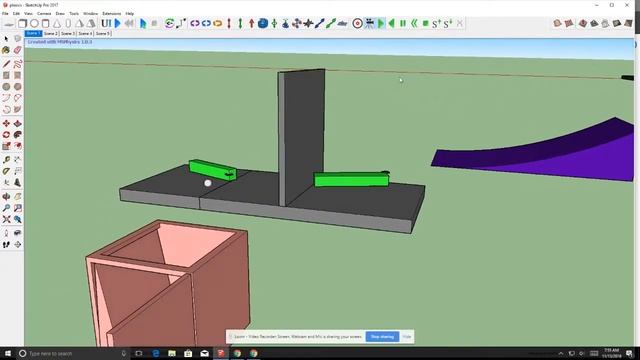Open the Camera menu
Image resolution: width=640 pixels, height=360 pixels.
44,13
